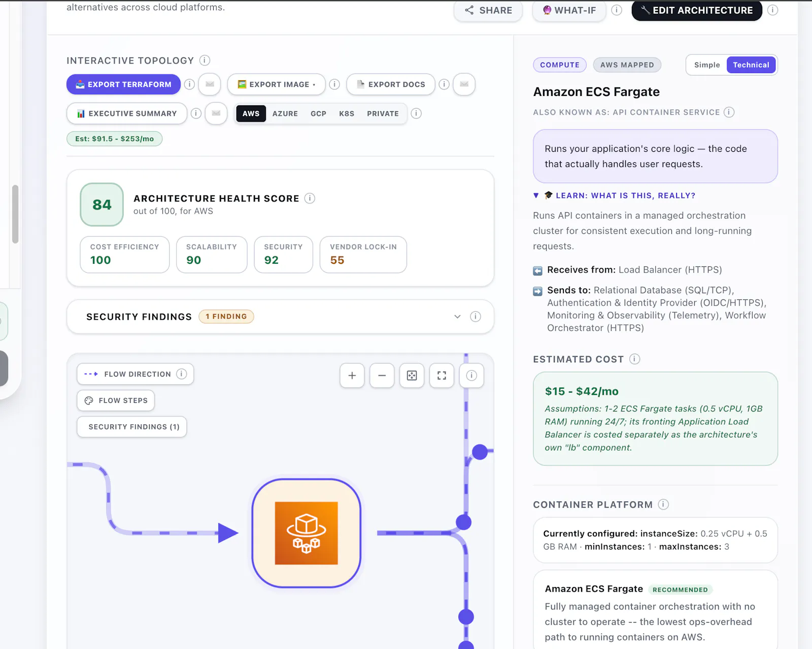This screenshot has height=649, width=812.
Task: Click the Currently configured instanceSize text
Action: point(655,540)
